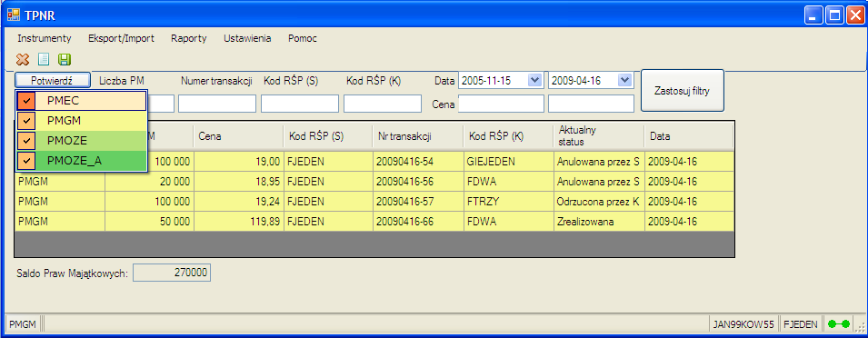
Task: Open the Raporty menu
Action: coord(189,38)
